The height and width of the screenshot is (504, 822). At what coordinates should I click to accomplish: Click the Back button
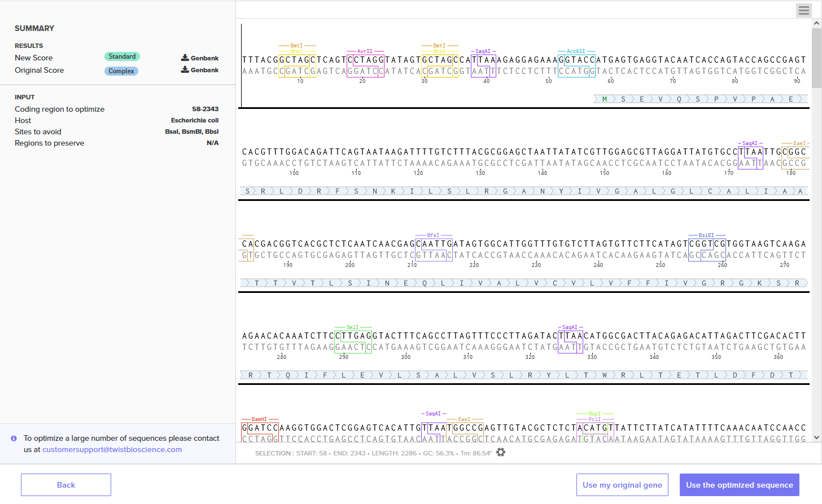point(66,485)
